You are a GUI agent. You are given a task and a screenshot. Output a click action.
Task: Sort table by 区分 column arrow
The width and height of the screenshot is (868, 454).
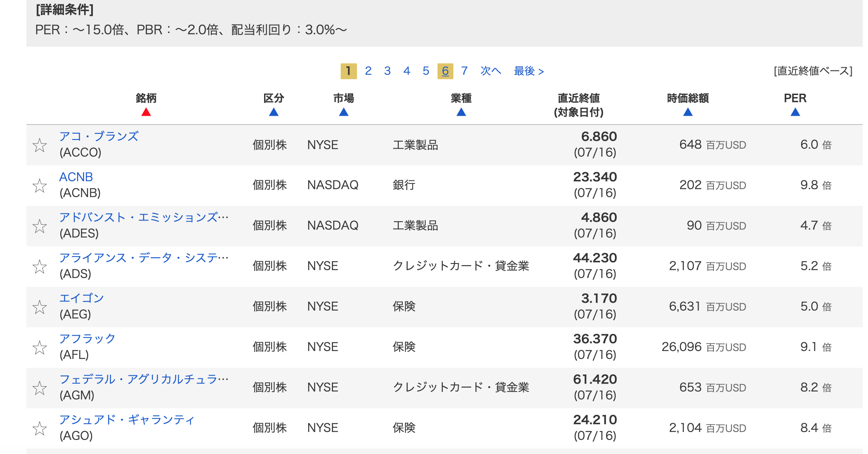click(274, 113)
